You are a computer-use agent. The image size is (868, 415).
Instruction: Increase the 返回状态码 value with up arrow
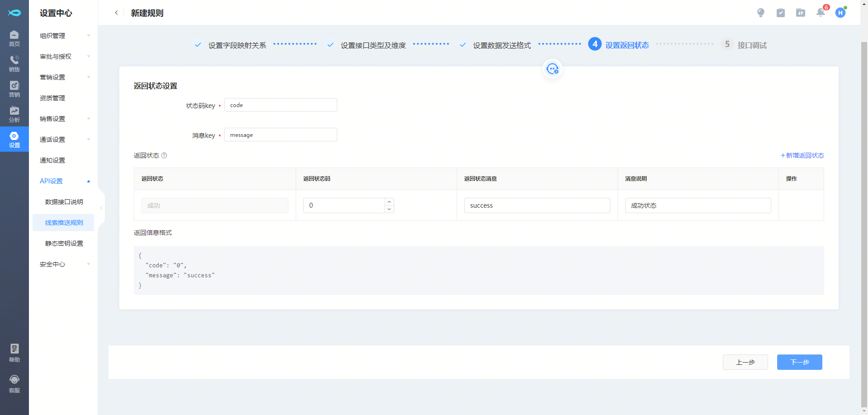(x=389, y=202)
